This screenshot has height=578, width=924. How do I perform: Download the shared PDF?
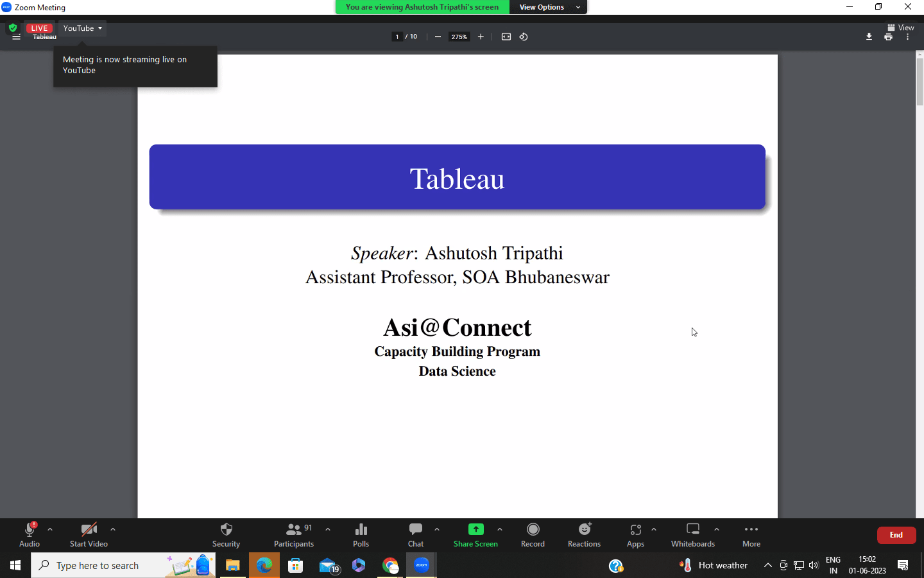pos(869,37)
